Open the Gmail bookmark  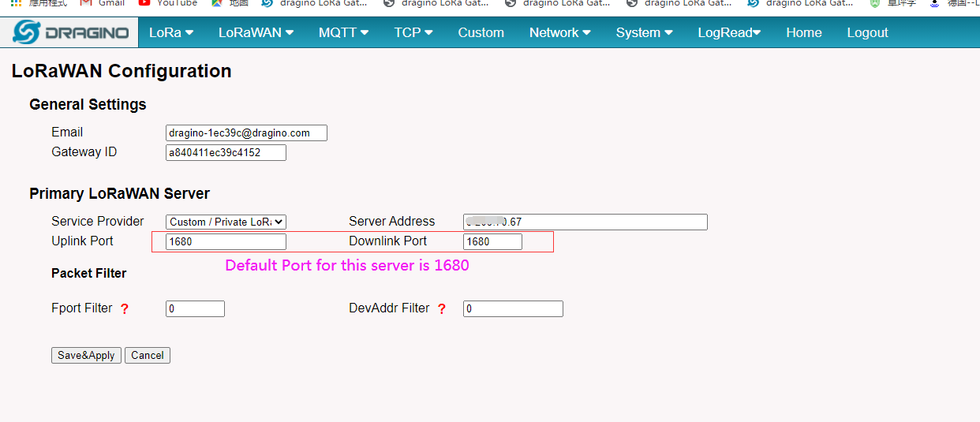pyautogui.click(x=103, y=3)
